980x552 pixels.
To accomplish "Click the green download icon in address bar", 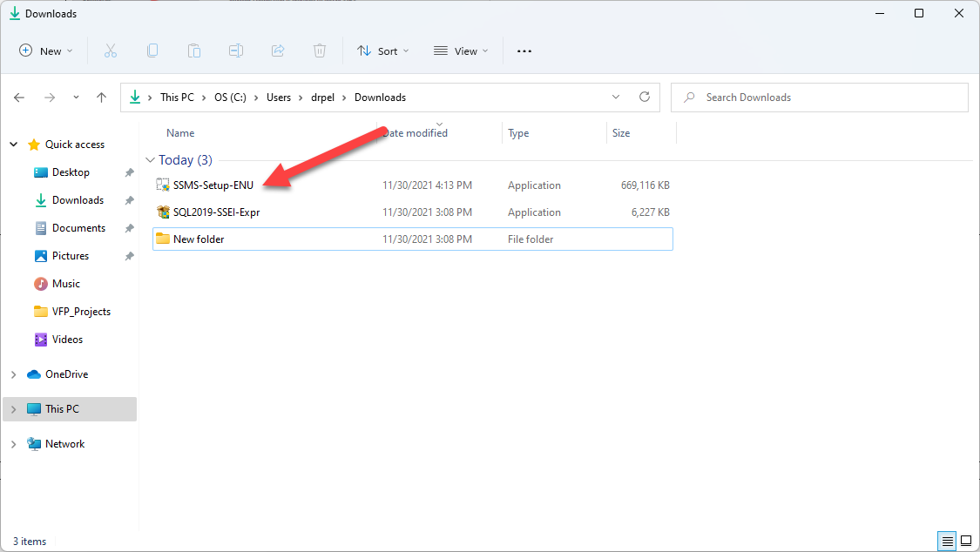I will point(135,97).
